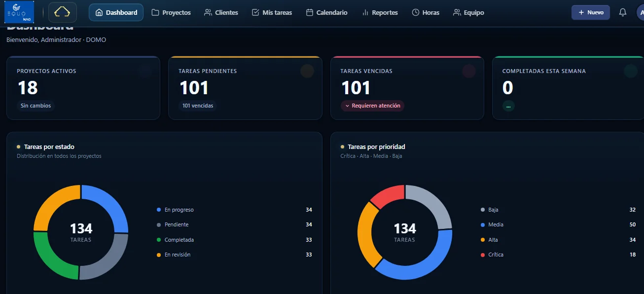Click the Tareas vencidas card
Viewport: 644px width, 294px height.
[x=407, y=88]
